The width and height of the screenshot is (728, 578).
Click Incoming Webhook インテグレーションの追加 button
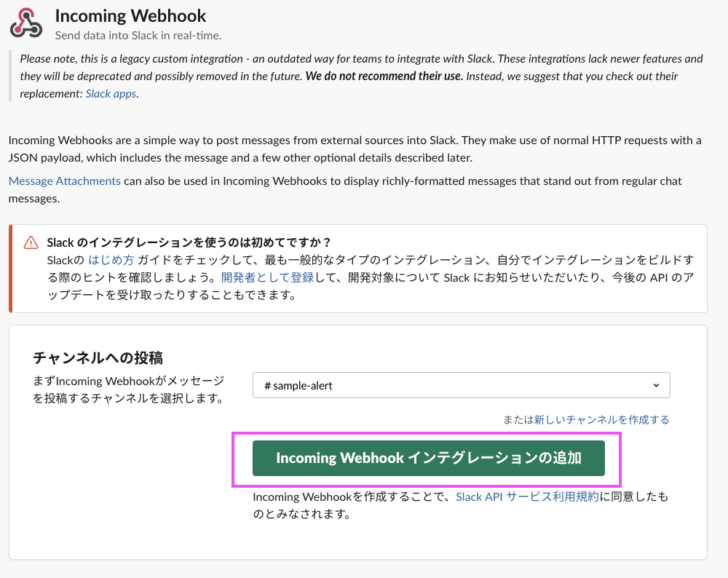pos(429,458)
